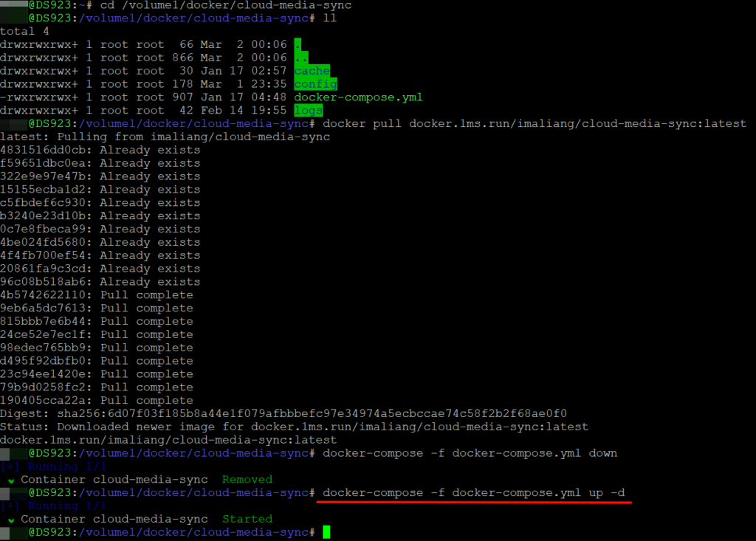The height and width of the screenshot is (541, 756).
Task: Select the highlighted logs directory name
Action: coord(309,111)
